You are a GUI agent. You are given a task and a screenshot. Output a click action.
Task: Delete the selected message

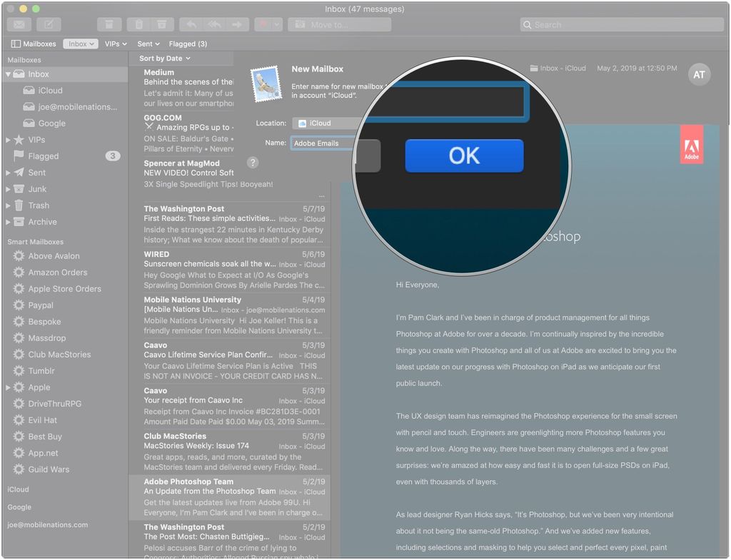138,24
